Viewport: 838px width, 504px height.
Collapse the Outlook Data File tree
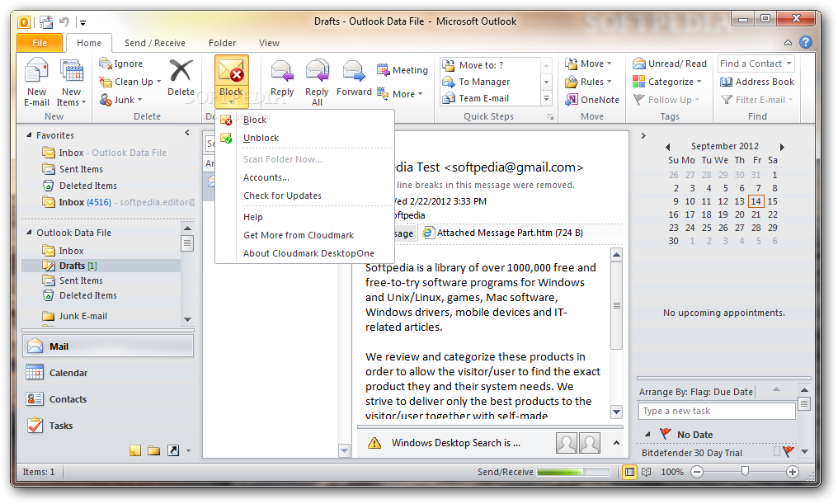(30, 233)
